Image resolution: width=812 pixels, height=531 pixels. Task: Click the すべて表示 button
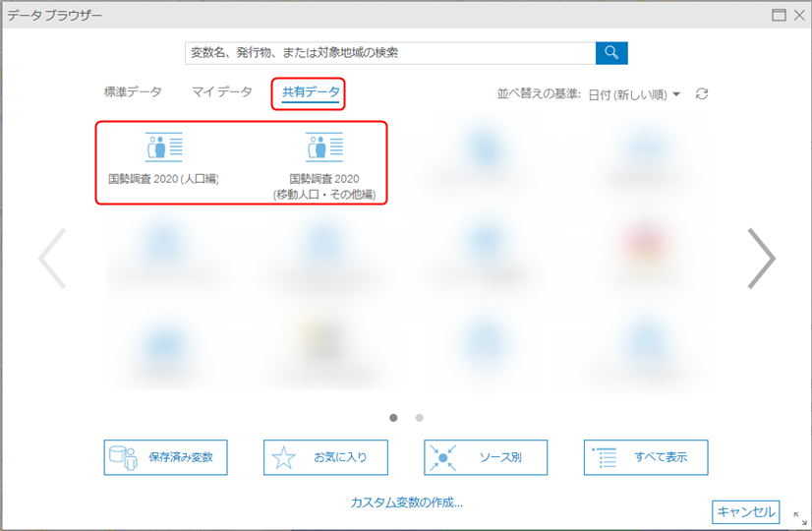pyautogui.click(x=646, y=457)
